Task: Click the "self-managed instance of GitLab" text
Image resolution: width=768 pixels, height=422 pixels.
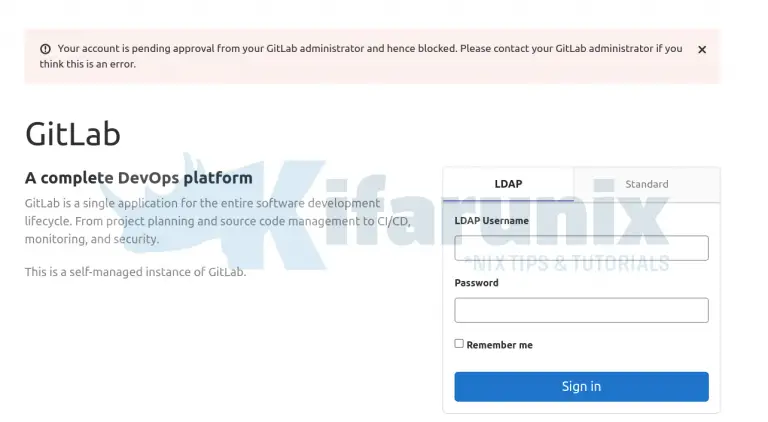Action: [135, 272]
